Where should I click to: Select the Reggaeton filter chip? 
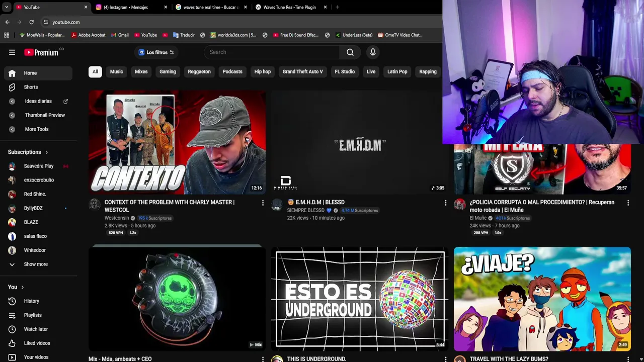point(199,71)
